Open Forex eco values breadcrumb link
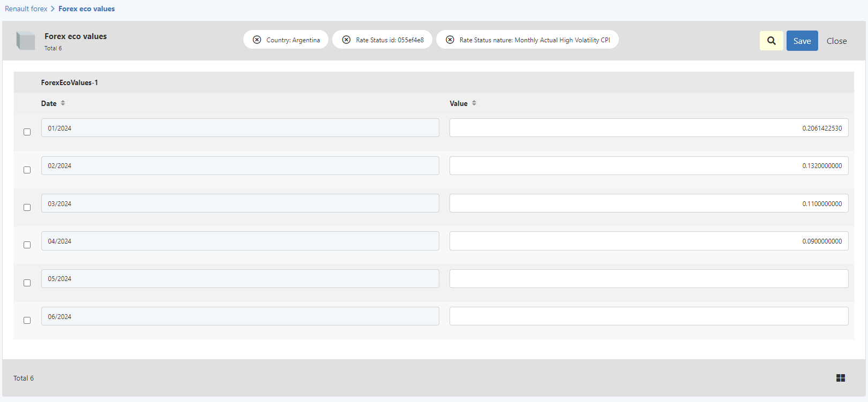The image size is (868, 402). [x=86, y=9]
